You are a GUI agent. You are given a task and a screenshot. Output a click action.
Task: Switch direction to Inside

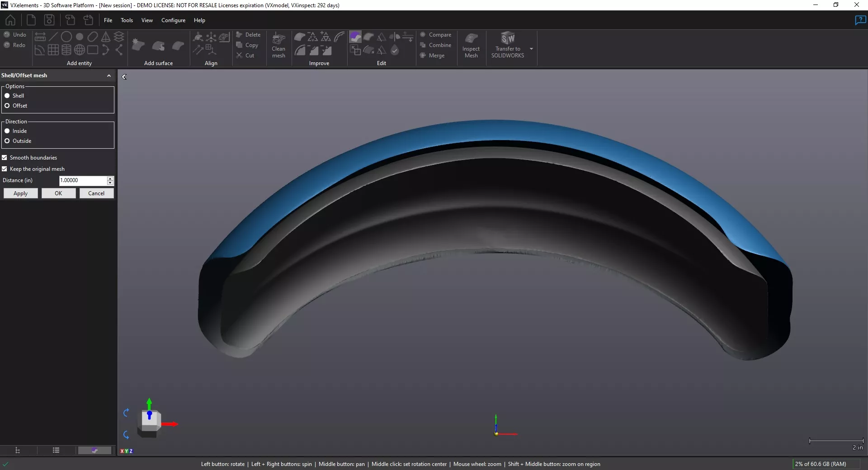(8, 131)
